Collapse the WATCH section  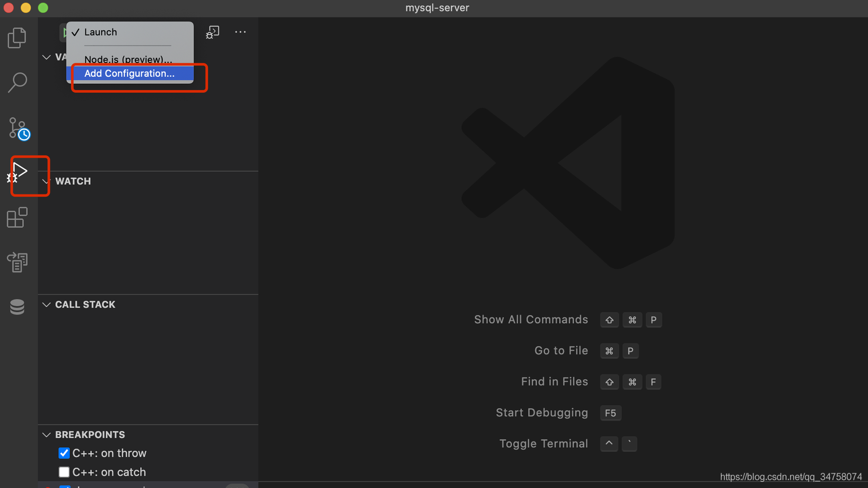47,182
